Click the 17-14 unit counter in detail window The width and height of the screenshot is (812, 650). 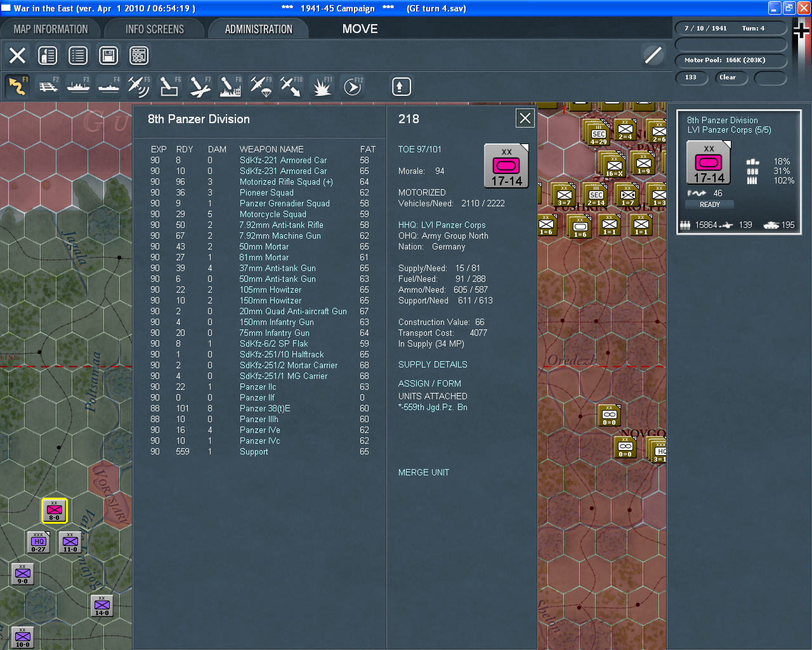[x=506, y=166]
